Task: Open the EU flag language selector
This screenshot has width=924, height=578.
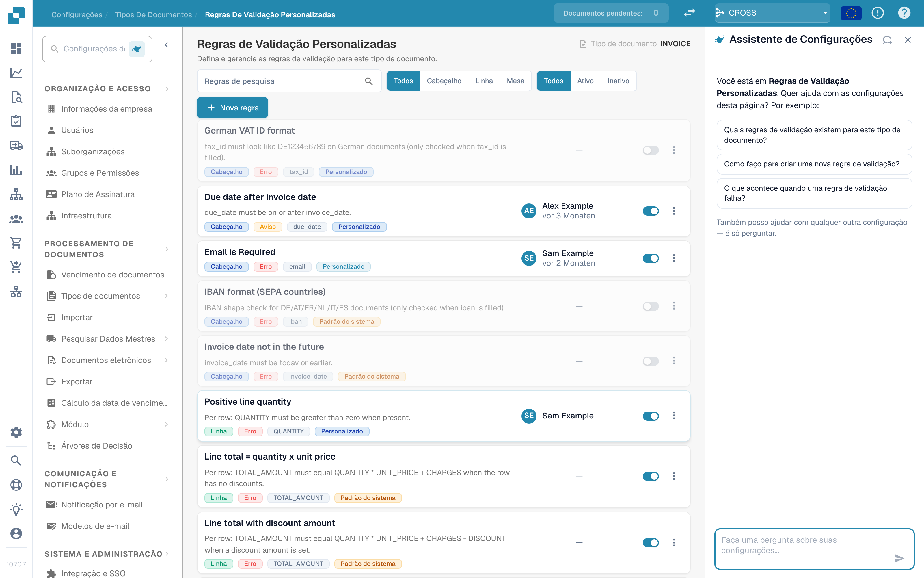Action: point(851,13)
